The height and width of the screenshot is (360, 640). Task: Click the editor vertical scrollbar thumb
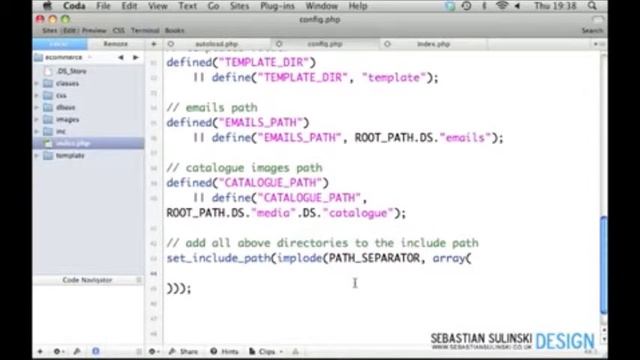click(604, 264)
